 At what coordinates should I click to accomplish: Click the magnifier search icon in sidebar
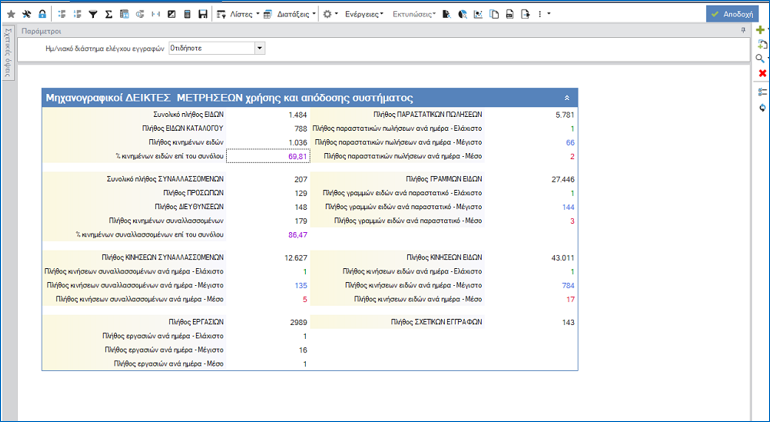point(760,59)
